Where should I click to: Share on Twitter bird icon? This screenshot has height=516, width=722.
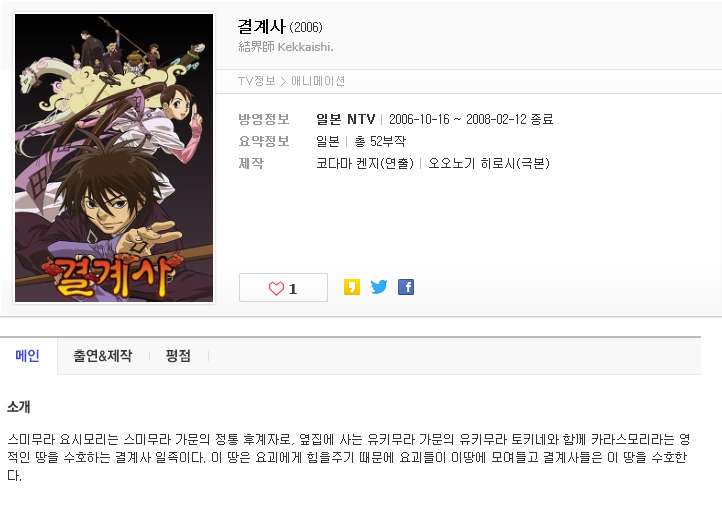[x=379, y=287]
